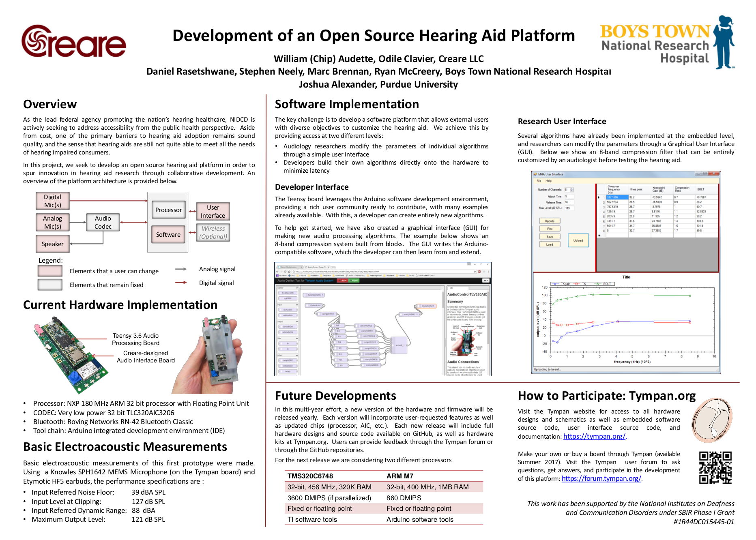This screenshot has height=540, width=756.
Task: Click the browser reload icon
Action: [285, 272]
